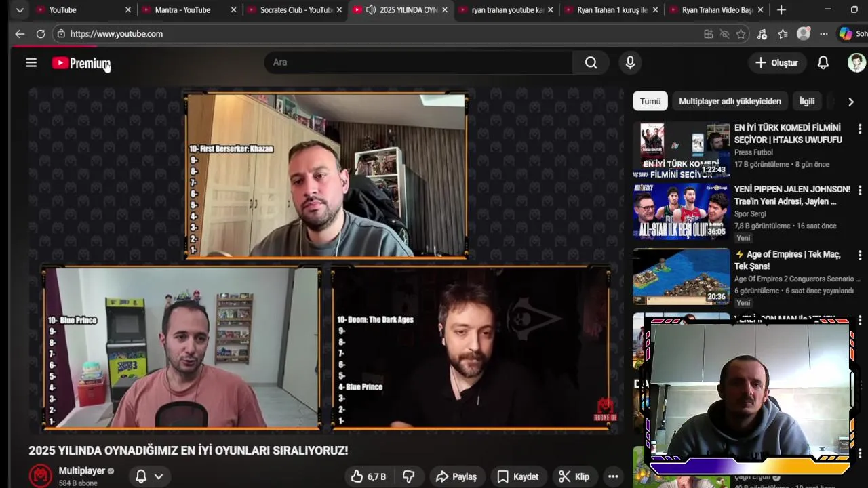Image resolution: width=868 pixels, height=488 pixels.
Task: Focus the Ara search field
Action: pos(418,62)
